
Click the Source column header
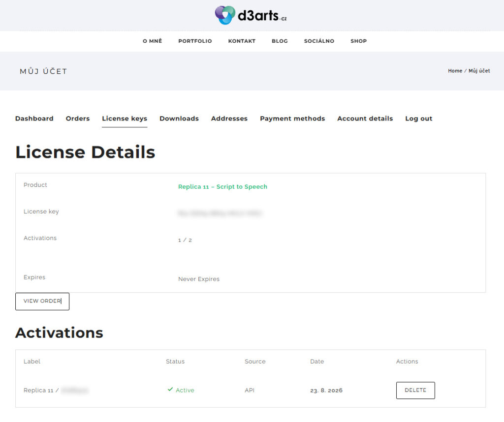tap(255, 362)
